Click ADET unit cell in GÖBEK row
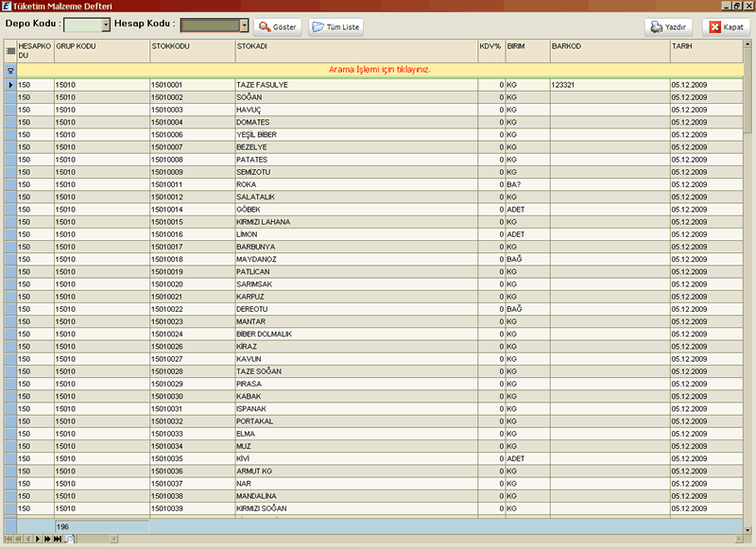 pos(528,210)
